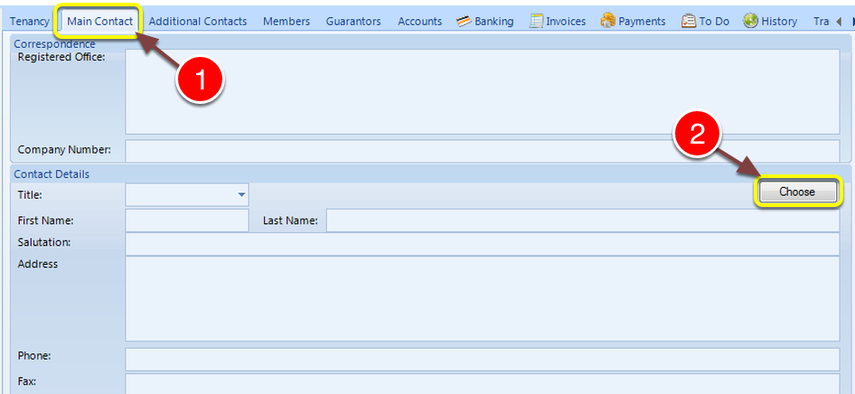Click the History globe icon

751,21
